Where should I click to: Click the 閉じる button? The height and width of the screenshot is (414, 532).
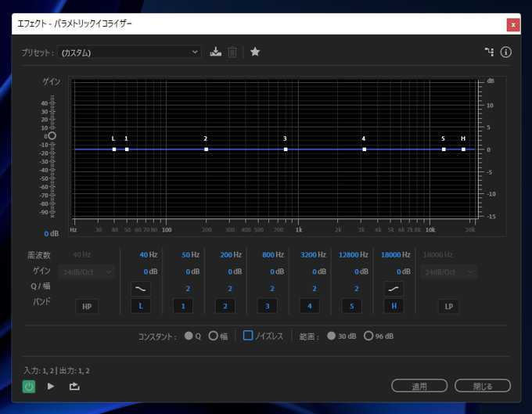pyautogui.click(x=483, y=386)
